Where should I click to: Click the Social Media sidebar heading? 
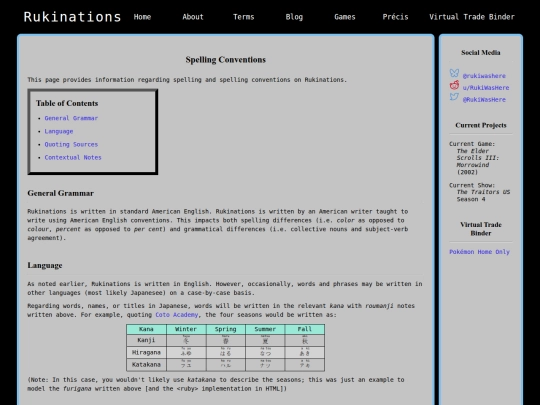click(481, 53)
